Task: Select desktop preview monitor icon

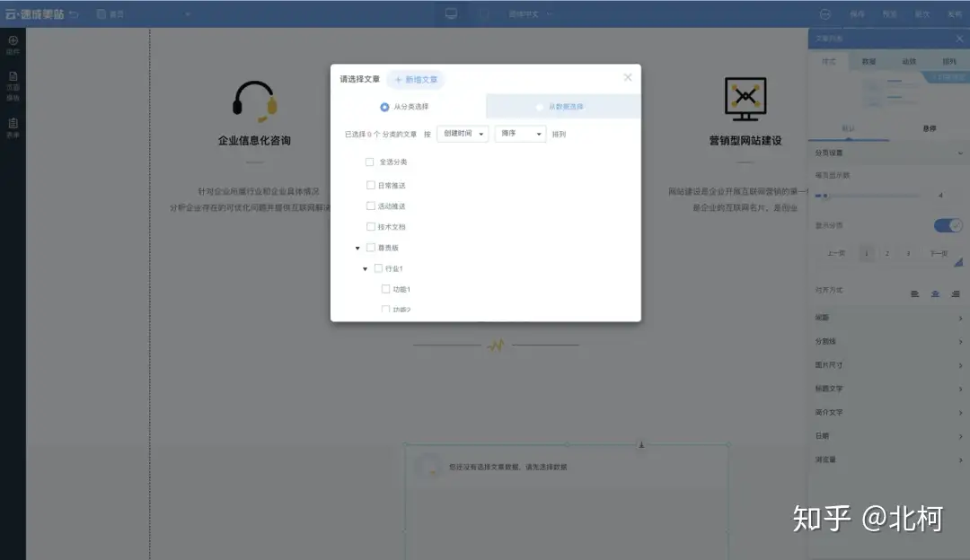Action: (x=451, y=14)
